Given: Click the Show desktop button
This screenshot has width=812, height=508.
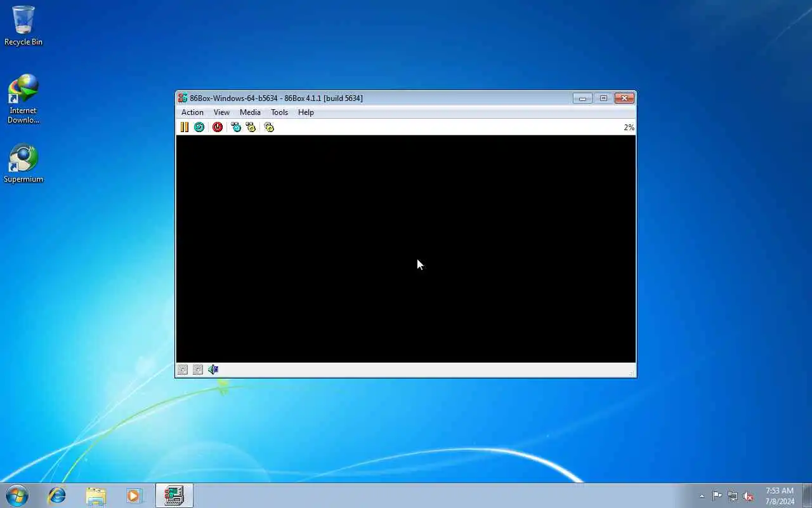Looking at the screenshot, I should pyautogui.click(x=807, y=495).
